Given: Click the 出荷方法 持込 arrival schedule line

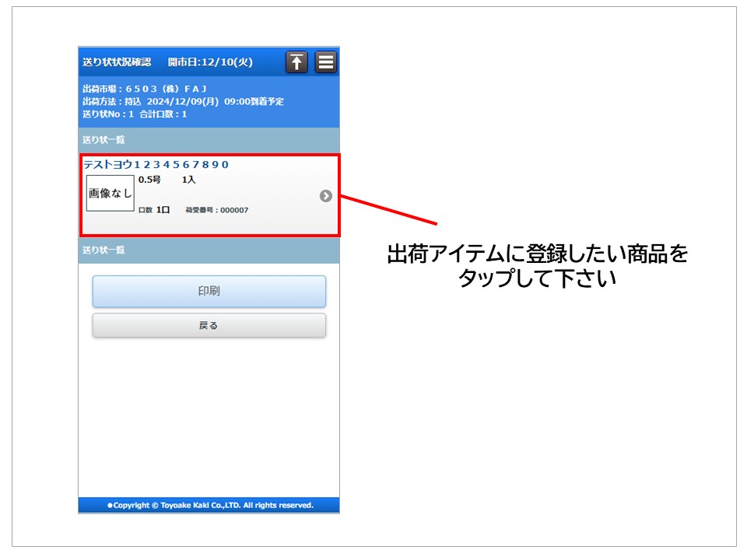Looking at the screenshot, I should [x=183, y=101].
